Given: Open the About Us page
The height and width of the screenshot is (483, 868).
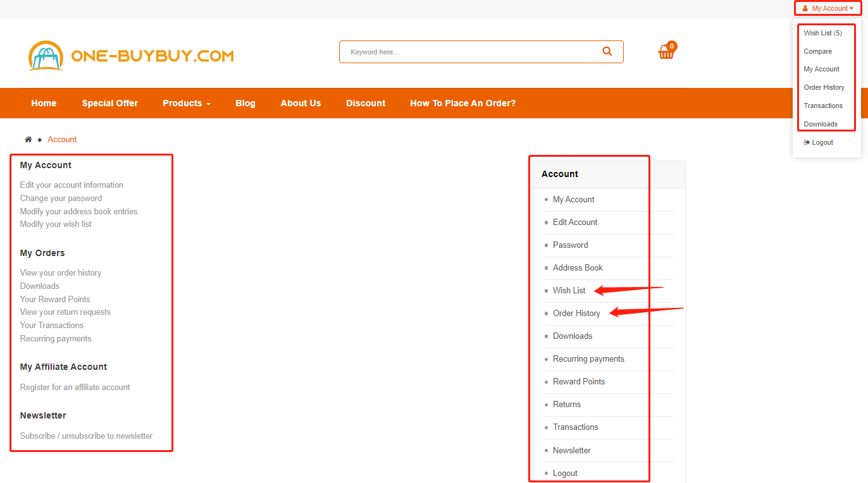Looking at the screenshot, I should 301,103.
